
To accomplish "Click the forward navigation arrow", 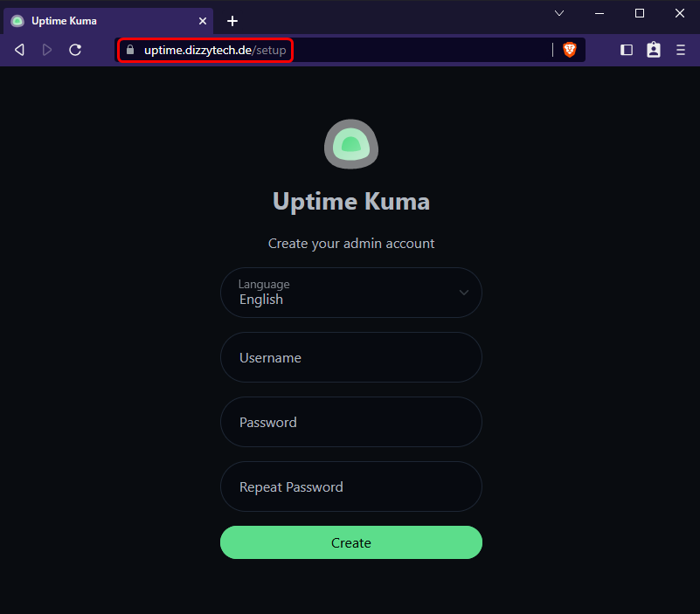I will coord(46,50).
